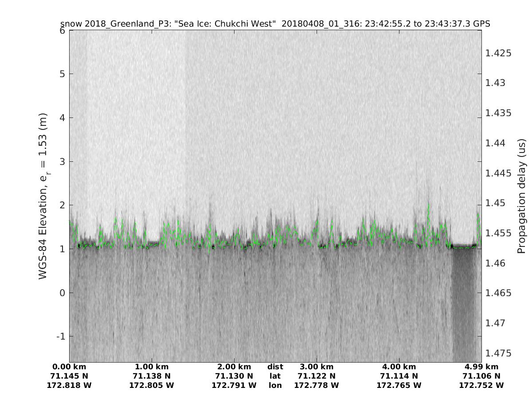Click the "4.99 km" distance label
Viewport: 532px width, 399px height.
click(x=481, y=367)
